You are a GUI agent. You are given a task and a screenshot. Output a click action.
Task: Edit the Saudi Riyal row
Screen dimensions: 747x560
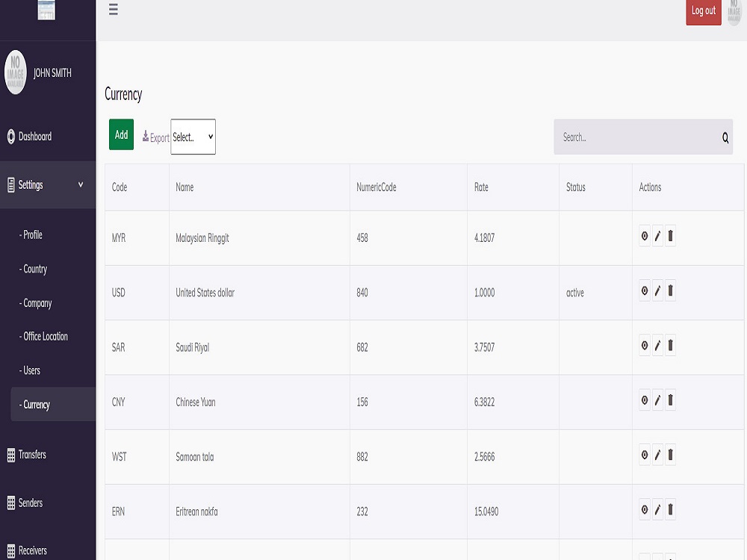coord(657,345)
